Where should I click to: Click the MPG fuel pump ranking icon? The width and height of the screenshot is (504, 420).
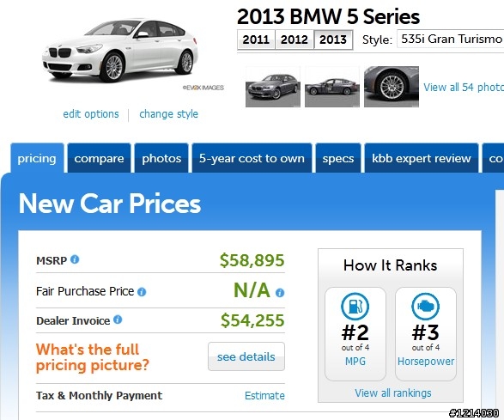[355, 307]
